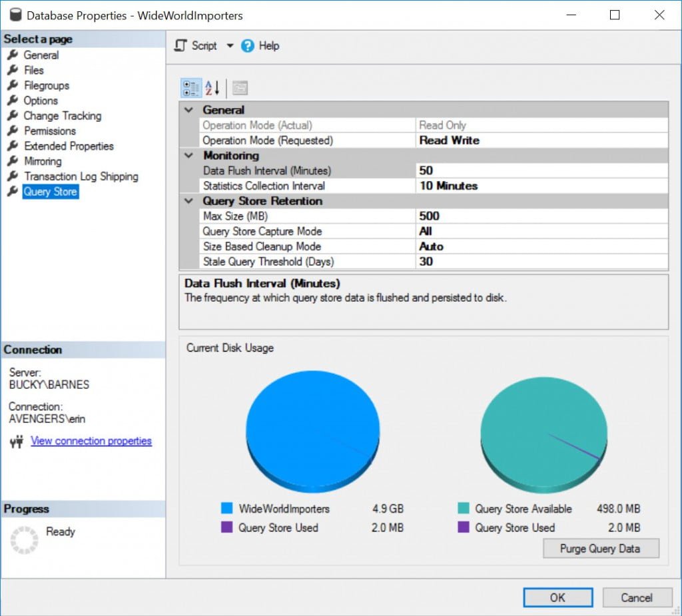
Task: Select the Query Store page
Action: click(x=51, y=192)
